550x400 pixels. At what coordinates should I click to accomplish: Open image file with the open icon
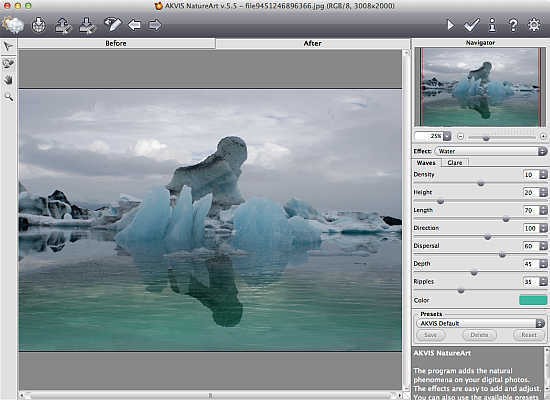[39, 25]
